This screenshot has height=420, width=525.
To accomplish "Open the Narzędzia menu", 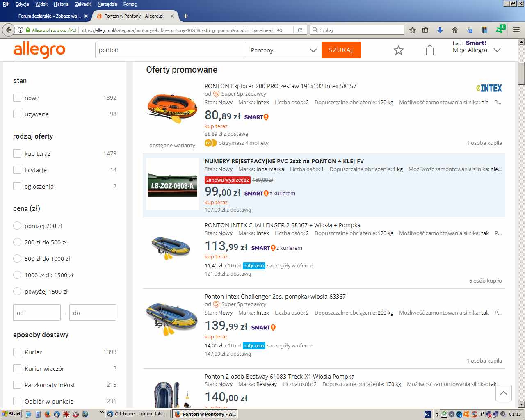I will click(x=107, y=4).
